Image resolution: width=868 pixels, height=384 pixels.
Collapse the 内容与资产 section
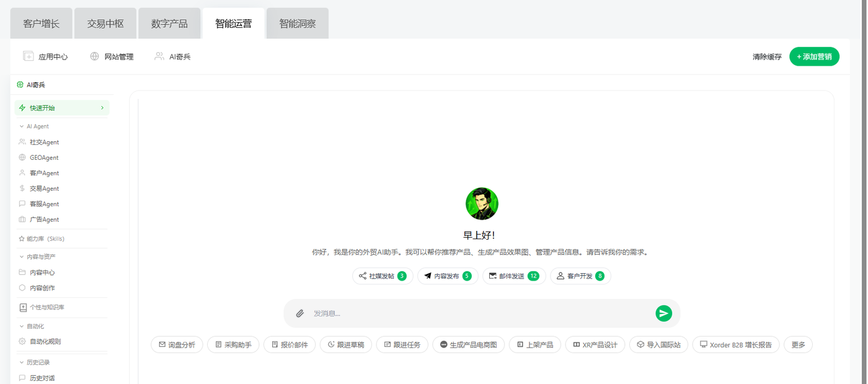[38, 256]
